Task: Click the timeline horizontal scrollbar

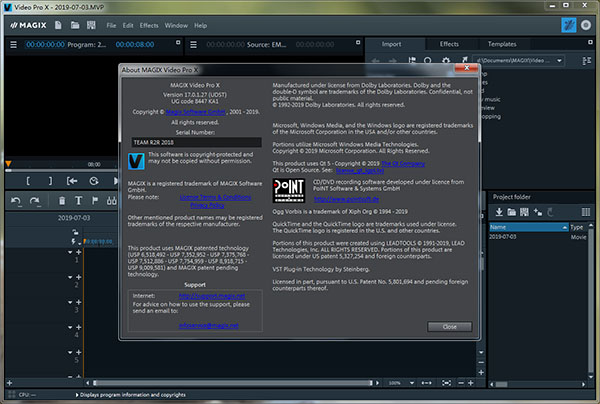Action: (233, 383)
